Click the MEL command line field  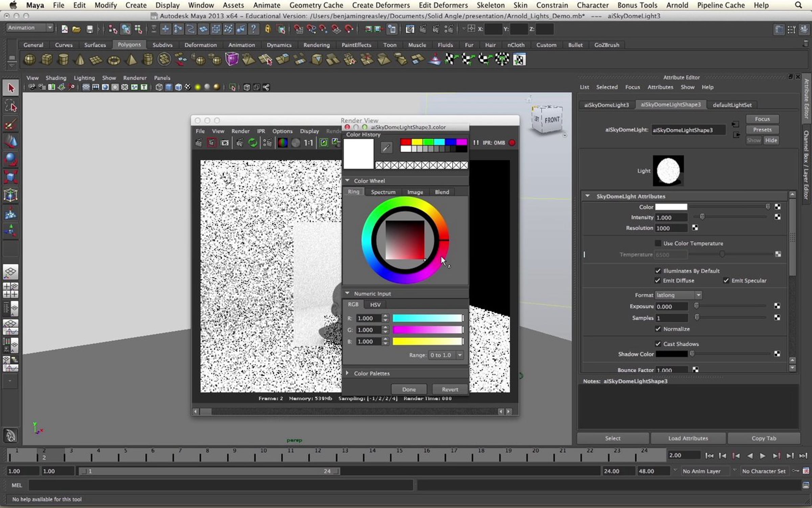pyautogui.click(x=221, y=485)
